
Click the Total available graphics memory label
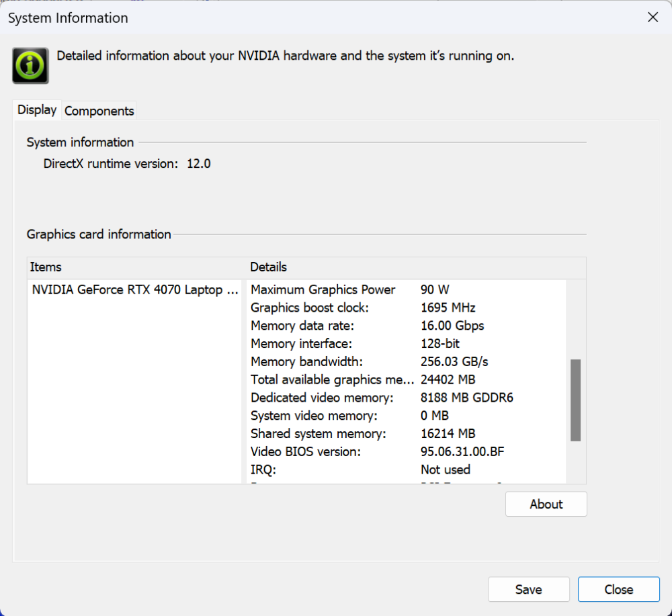(x=332, y=380)
